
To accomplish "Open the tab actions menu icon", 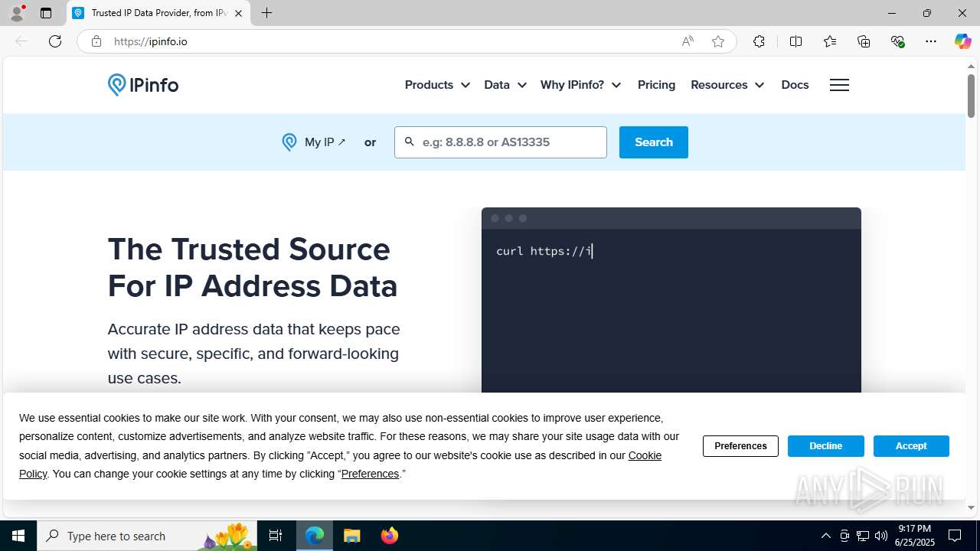I will pyautogui.click(x=46, y=13).
